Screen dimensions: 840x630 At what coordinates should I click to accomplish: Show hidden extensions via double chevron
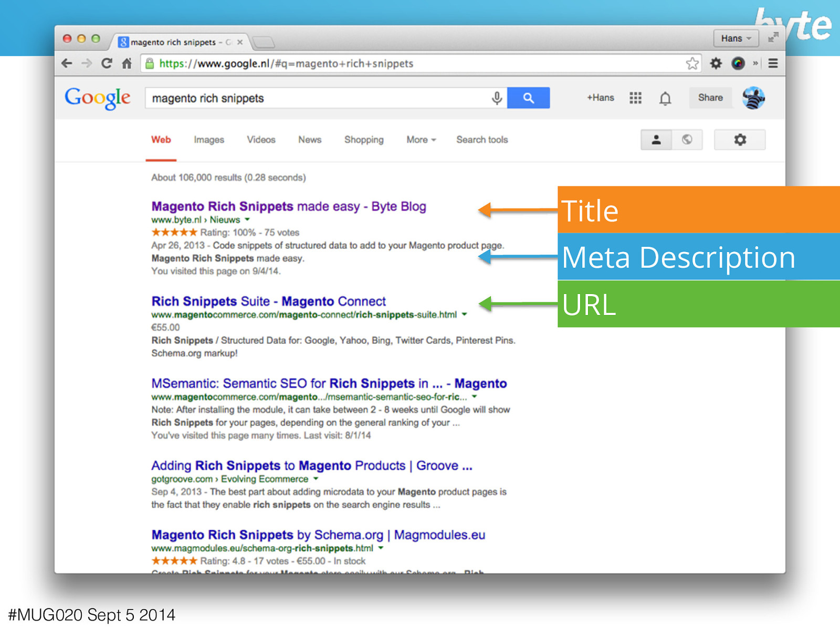point(755,64)
